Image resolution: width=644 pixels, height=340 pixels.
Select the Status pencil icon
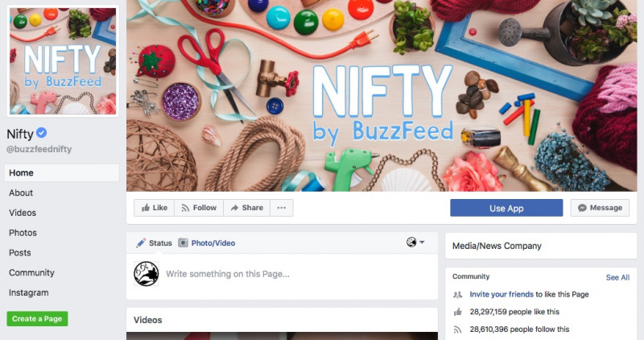tap(141, 243)
